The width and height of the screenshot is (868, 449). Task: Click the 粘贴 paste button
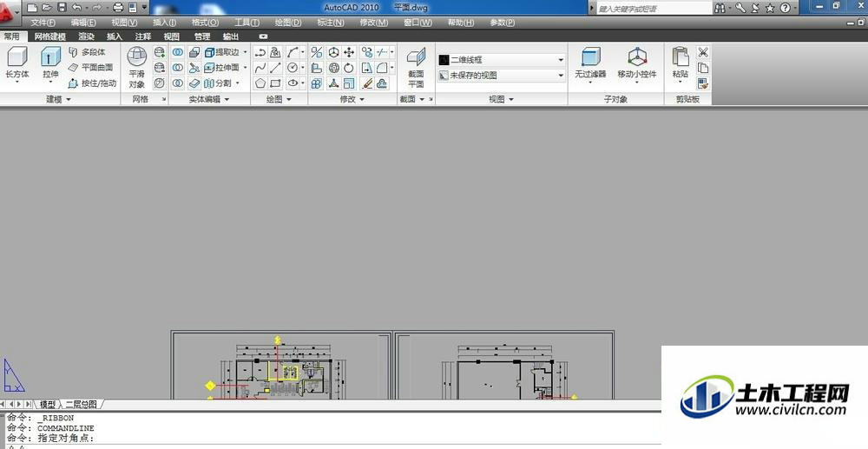(x=681, y=65)
